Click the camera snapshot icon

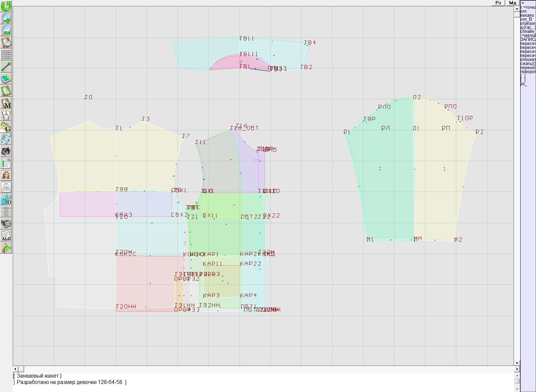click(x=6, y=151)
